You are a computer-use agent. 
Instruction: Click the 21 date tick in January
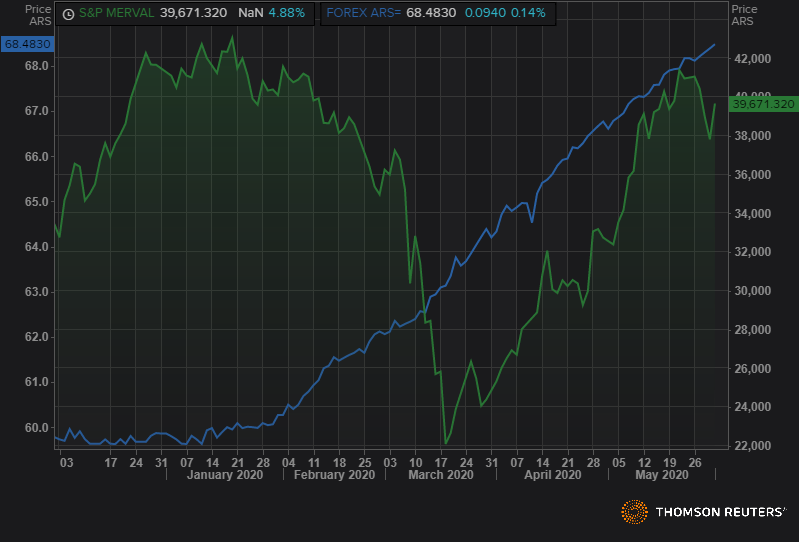coord(237,463)
